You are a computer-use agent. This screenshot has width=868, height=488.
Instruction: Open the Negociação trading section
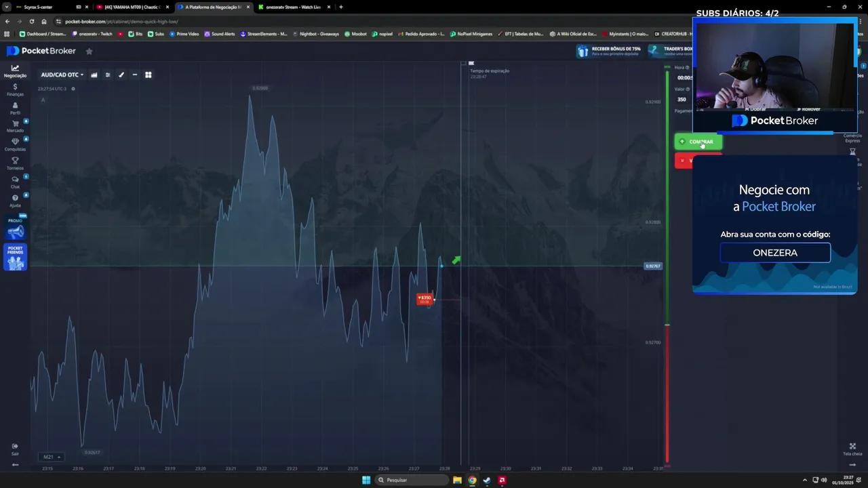(x=15, y=71)
